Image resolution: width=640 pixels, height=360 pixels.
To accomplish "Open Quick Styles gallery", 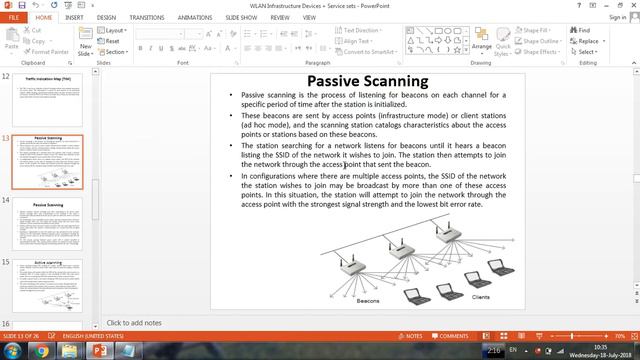I will tap(503, 42).
